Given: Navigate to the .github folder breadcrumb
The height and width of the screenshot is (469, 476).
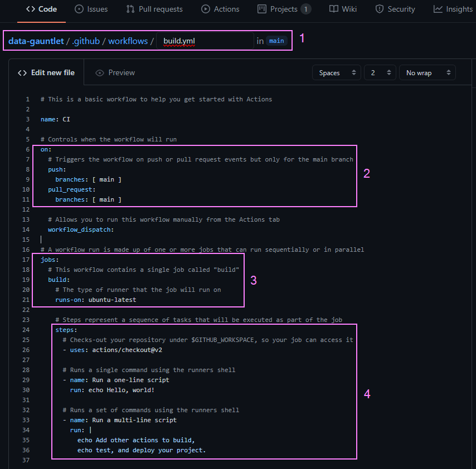Looking at the screenshot, I should coord(86,41).
